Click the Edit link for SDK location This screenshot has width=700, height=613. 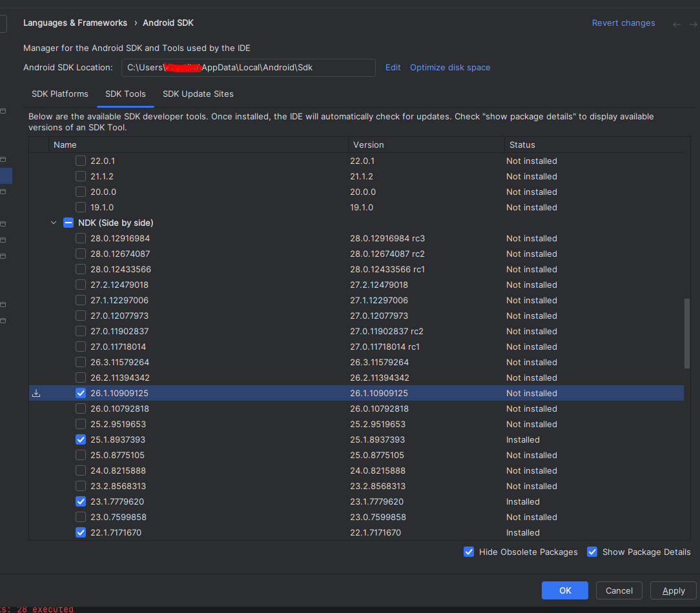(x=393, y=67)
